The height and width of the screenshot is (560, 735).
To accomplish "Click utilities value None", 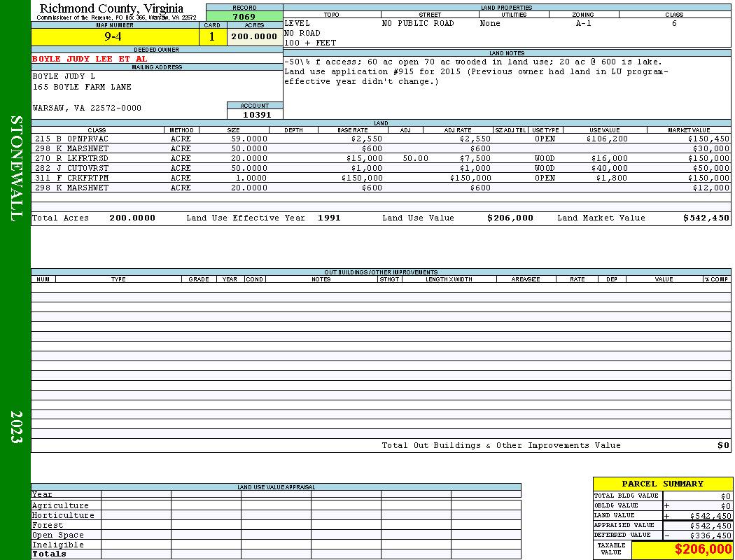I will click(x=490, y=23).
